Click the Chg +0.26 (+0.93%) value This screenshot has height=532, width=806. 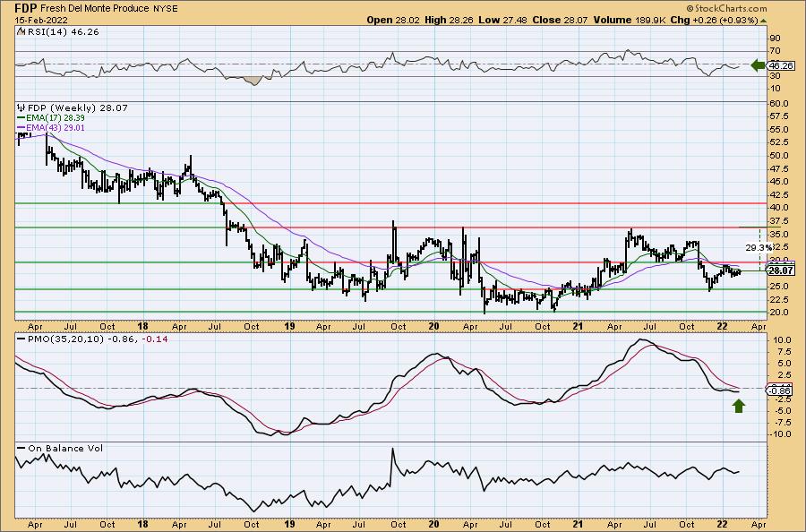(x=716, y=20)
